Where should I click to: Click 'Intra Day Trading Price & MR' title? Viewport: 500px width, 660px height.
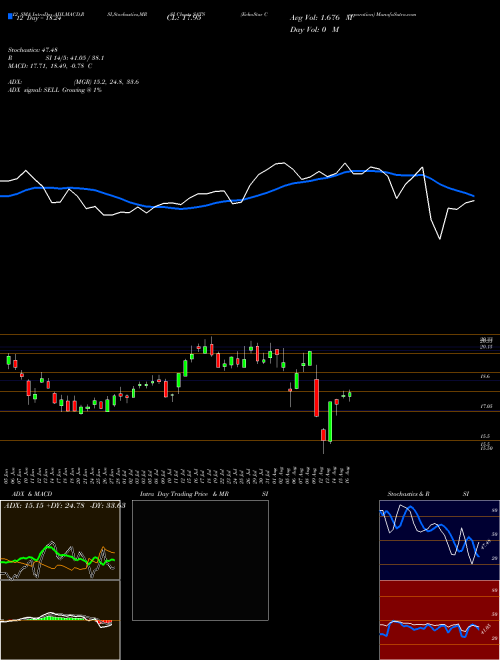click(184, 494)
